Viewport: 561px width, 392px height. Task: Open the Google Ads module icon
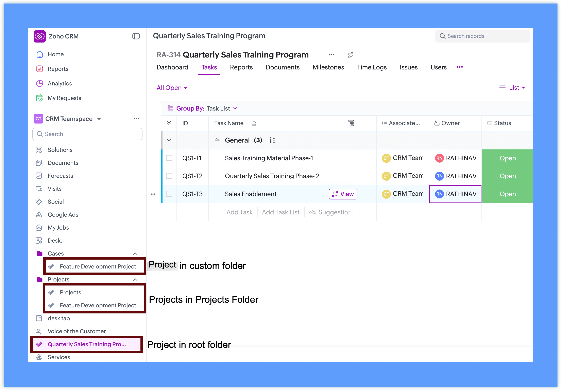pos(39,215)
